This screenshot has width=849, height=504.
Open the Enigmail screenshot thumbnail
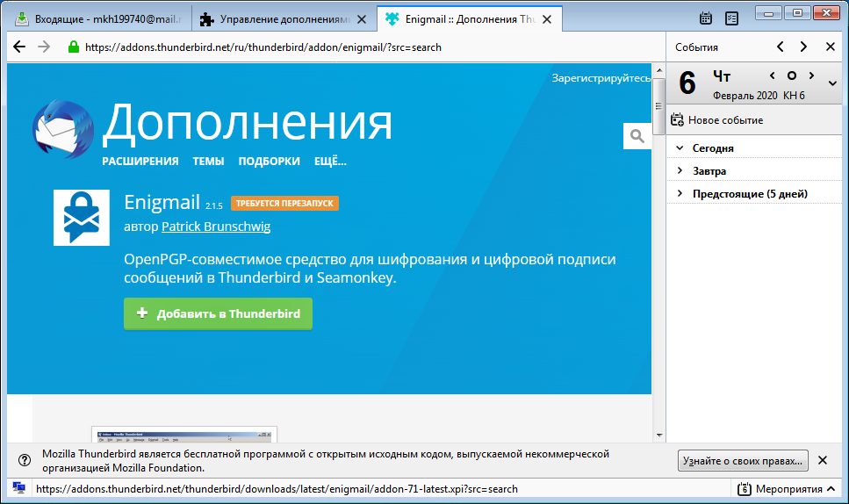pos(184,435)
